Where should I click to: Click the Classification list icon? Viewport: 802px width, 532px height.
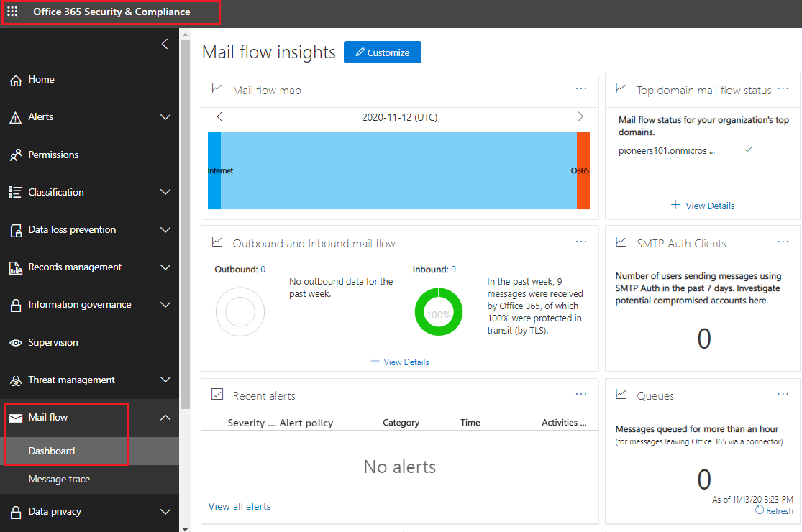pyautogui.click(x=15, y=192)
